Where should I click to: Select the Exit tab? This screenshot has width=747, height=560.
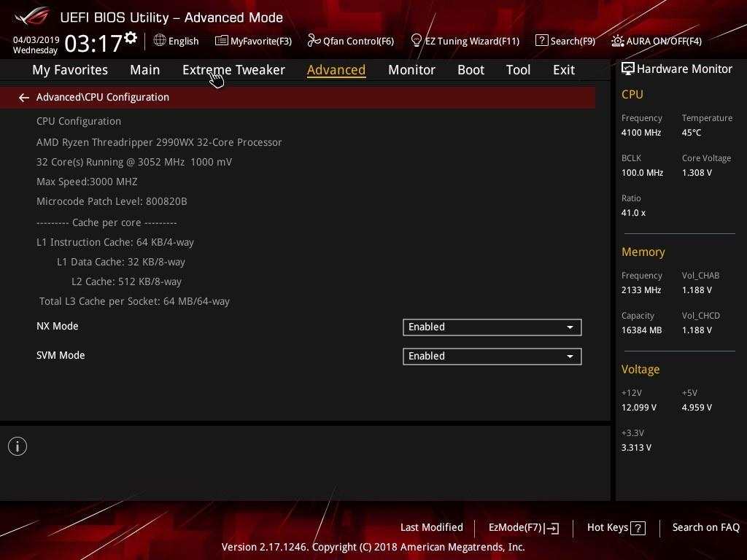564,70
